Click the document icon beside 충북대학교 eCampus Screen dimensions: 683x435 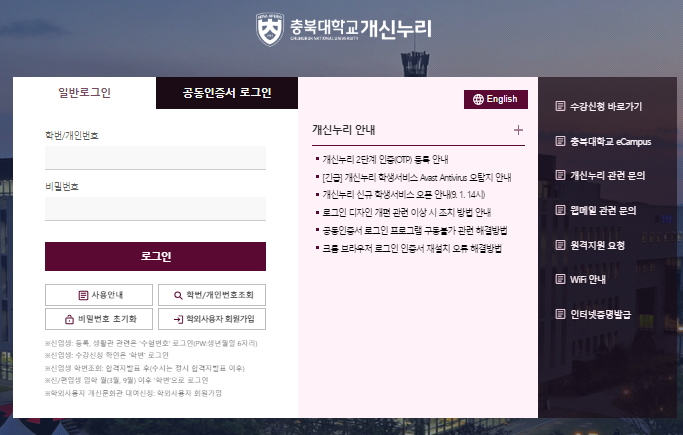[560, 141]
